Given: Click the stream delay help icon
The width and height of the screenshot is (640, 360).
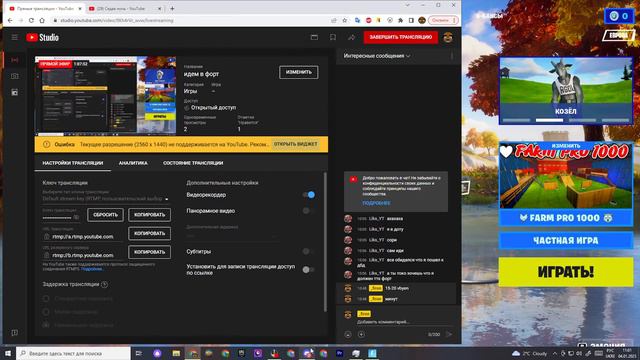Looking at the screenshot, I should 104,284.
